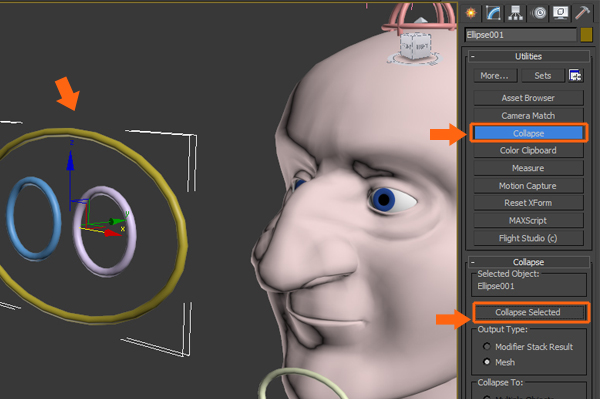Open the Create command panel tab
Screen dimensions: 600x400
[471, 13]
